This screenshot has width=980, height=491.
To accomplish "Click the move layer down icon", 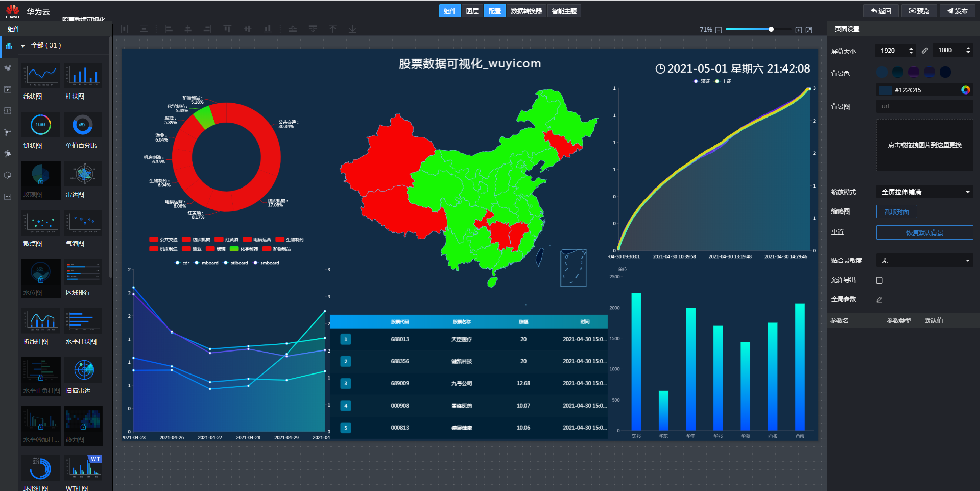I will pyautogui.click(x=313, y=29).
